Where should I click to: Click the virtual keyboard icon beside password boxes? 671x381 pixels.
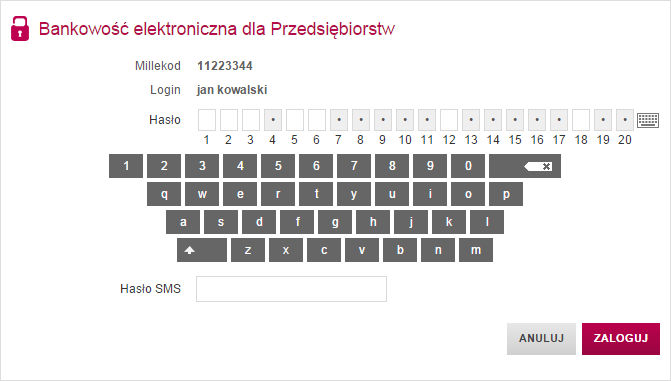pyautogui.click(x=648, y=120)
